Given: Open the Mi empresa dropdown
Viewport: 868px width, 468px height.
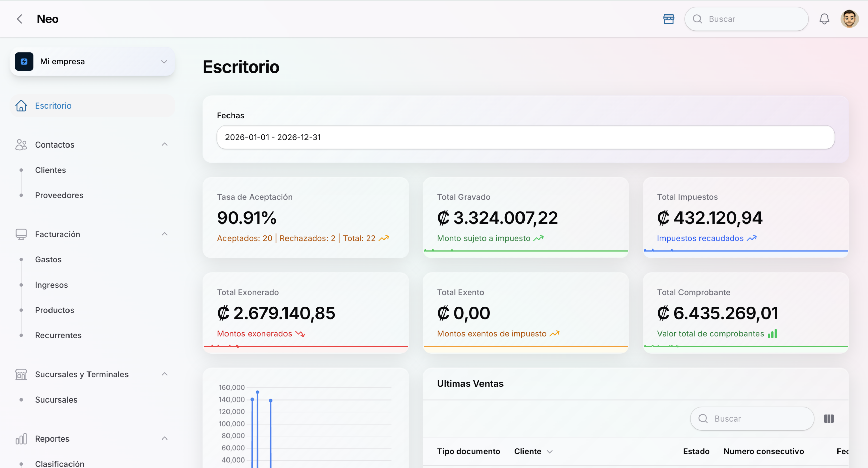Looking at the screenshot, I should (x=164, y=62).
